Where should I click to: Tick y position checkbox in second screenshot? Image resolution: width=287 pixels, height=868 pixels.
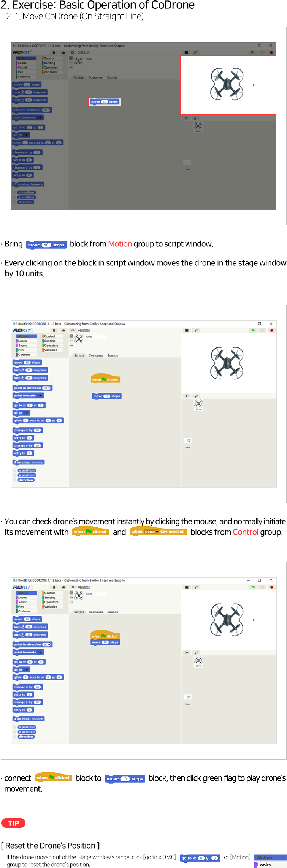pyautogui.click(x=14, y=475)
